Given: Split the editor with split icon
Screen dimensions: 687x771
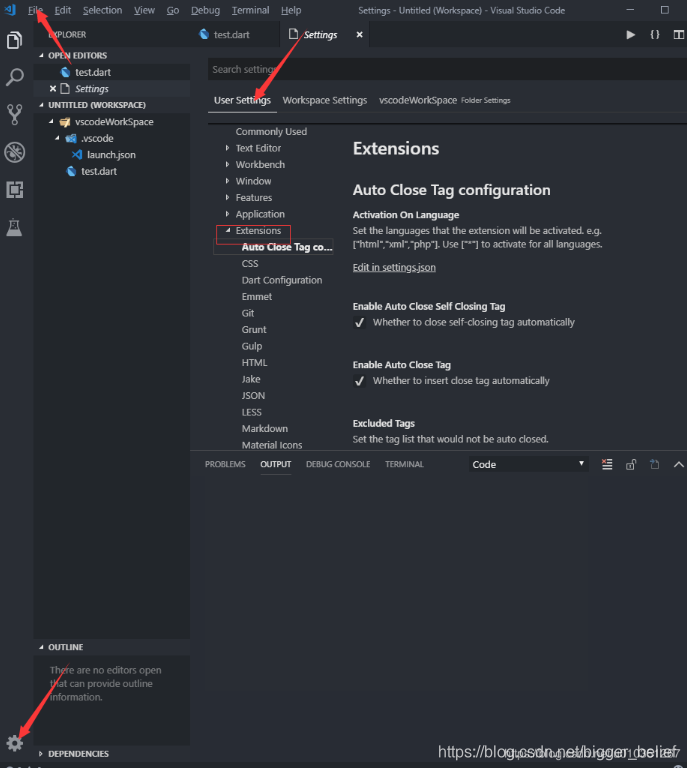Looking at the screenshot, I should [x=679, y=35].
